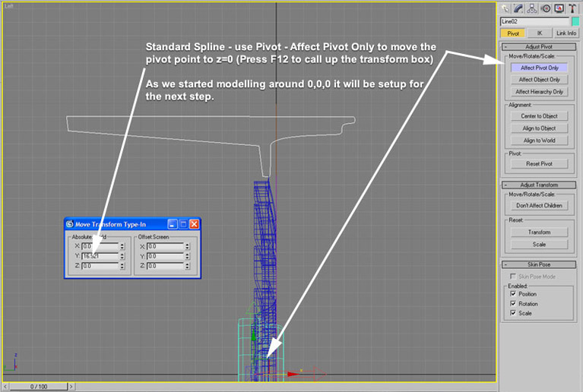This screenshot has width=583, height=392.
Task: Collapse the Skin Pose rollout
Action: point(539,264)
